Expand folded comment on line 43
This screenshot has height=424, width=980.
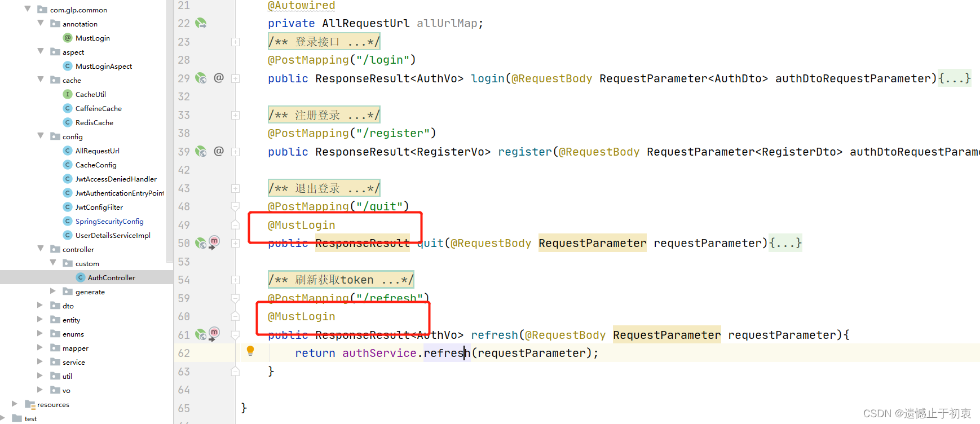click(x=236, y=189)
